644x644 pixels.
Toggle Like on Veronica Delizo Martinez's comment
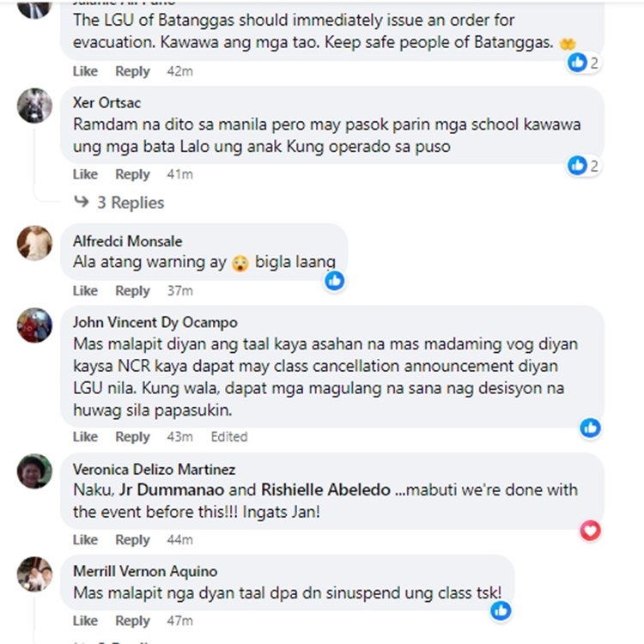(x=85, y=539)
